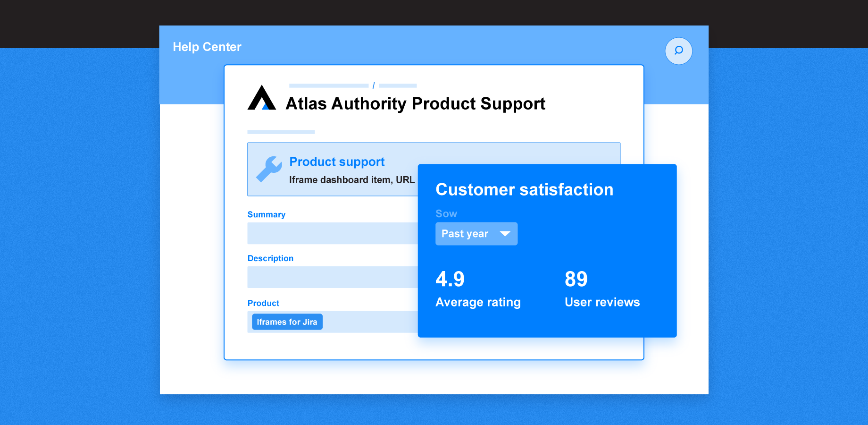Select the Iframes for Jira tag
Image resolution: width=868 pixels, height=425 pixels.
287,322
